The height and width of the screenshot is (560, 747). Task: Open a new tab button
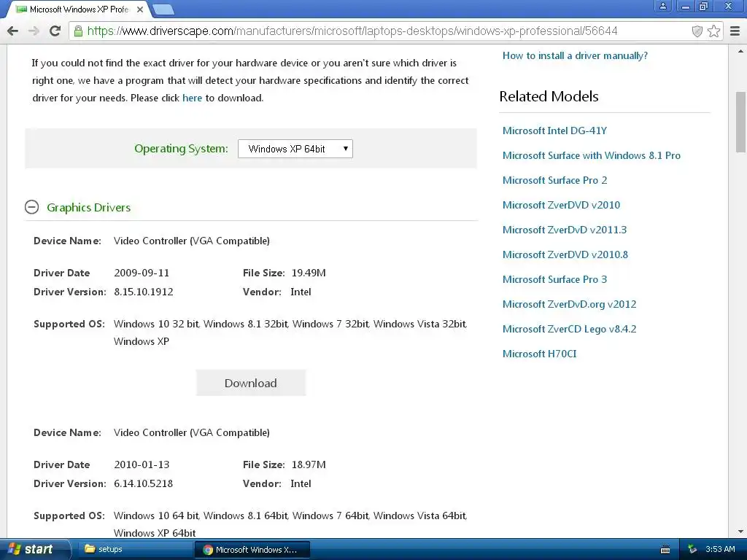tap(163, 9)
